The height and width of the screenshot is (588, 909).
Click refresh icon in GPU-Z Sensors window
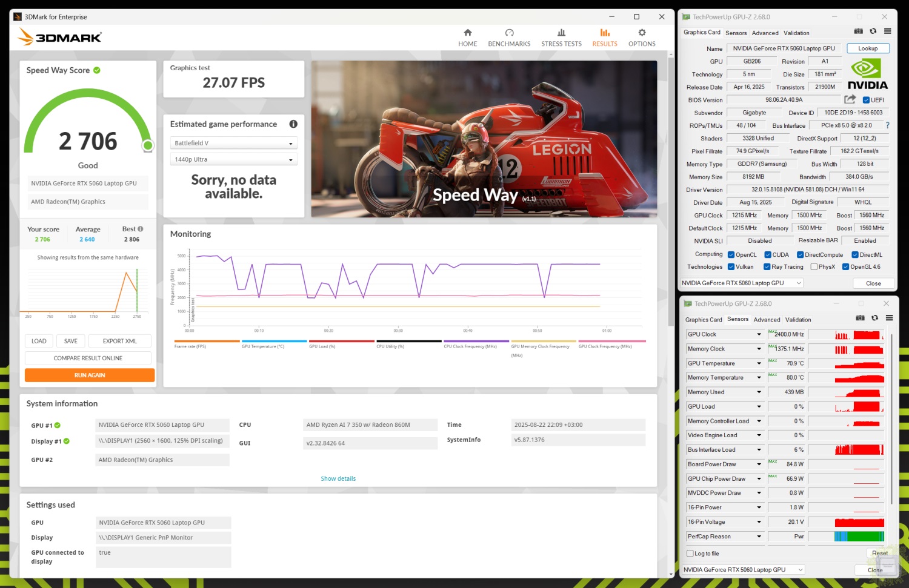coord(874,318)
